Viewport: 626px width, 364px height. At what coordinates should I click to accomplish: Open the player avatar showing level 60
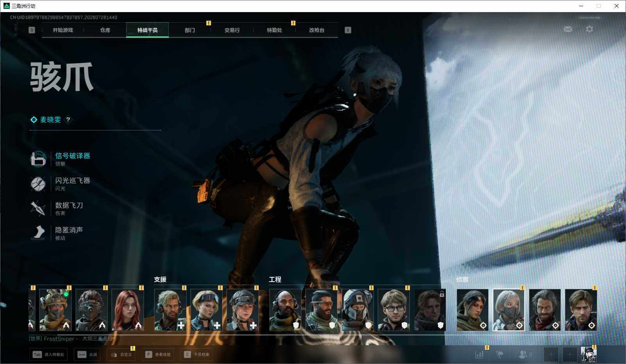point(589,355)
